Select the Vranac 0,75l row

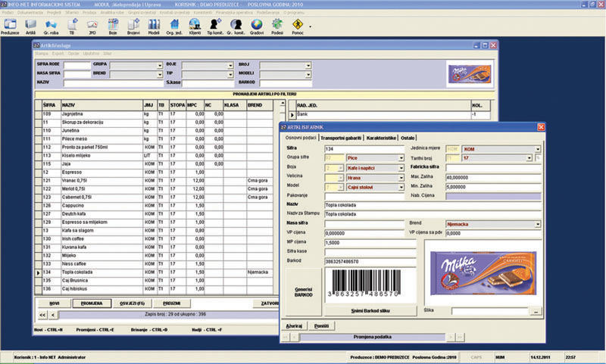pos(155,181)
